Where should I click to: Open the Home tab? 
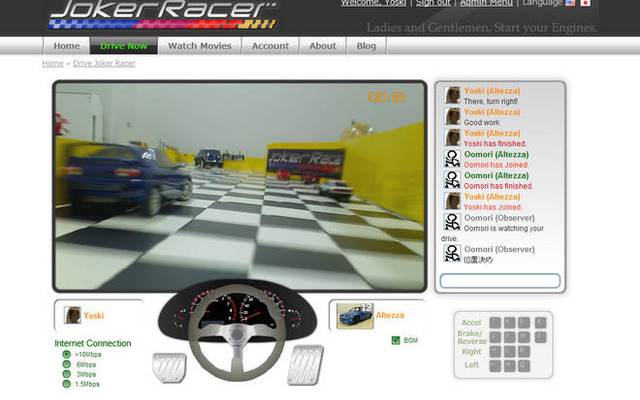(x=67, y=46)
